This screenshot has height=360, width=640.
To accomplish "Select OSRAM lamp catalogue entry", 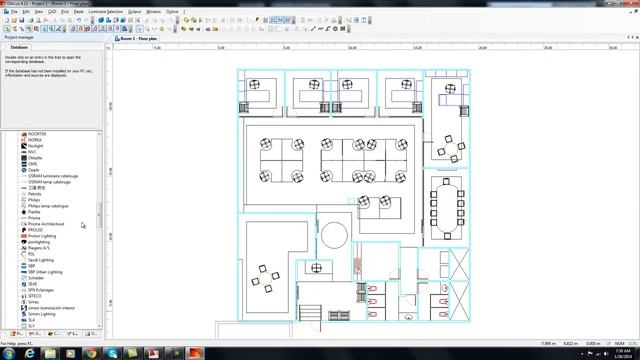I will tap(49, 182).
